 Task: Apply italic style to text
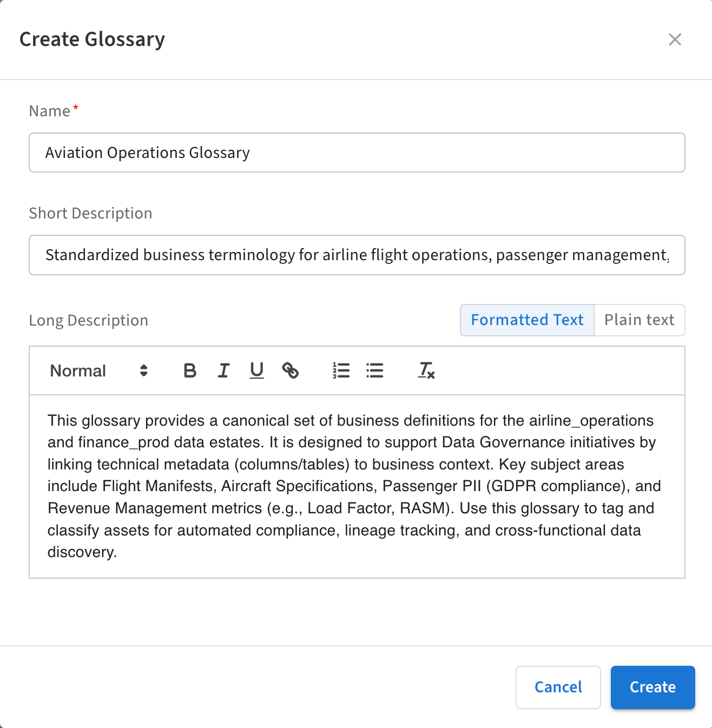pos(223,370)
